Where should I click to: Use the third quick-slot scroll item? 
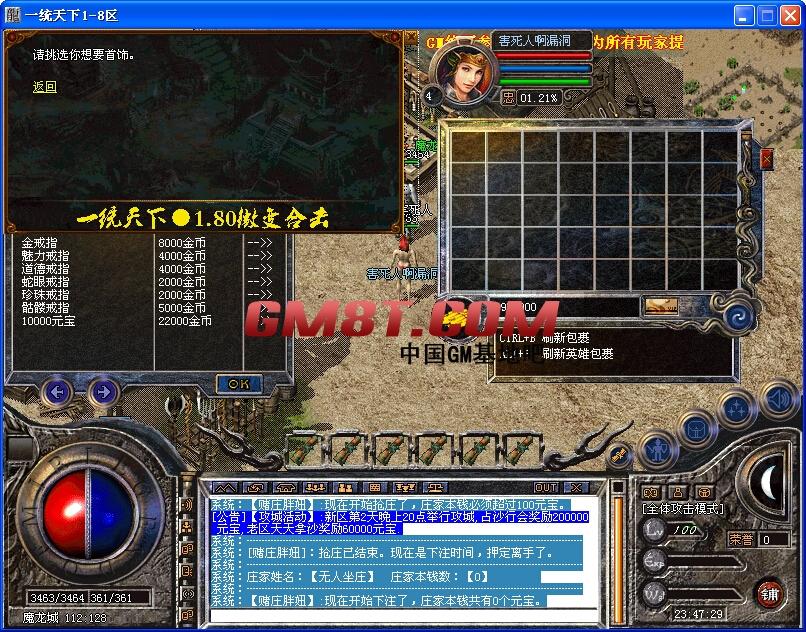(391, 449)
